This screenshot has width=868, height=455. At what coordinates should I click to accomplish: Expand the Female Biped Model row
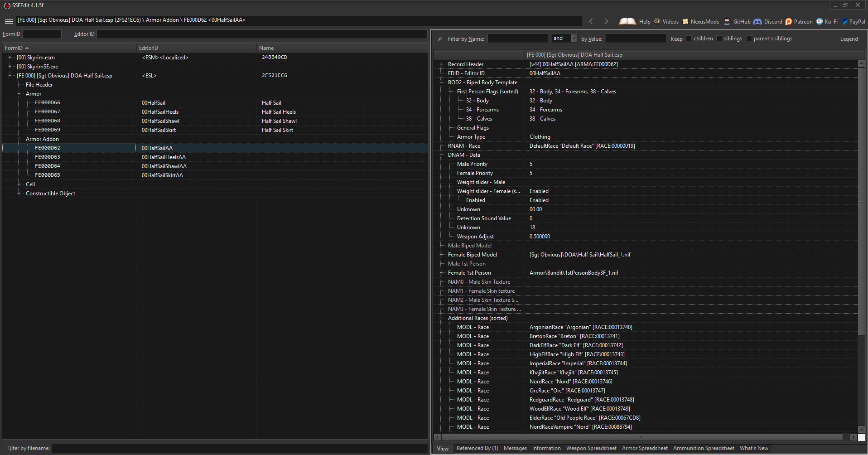click(441, 255)
